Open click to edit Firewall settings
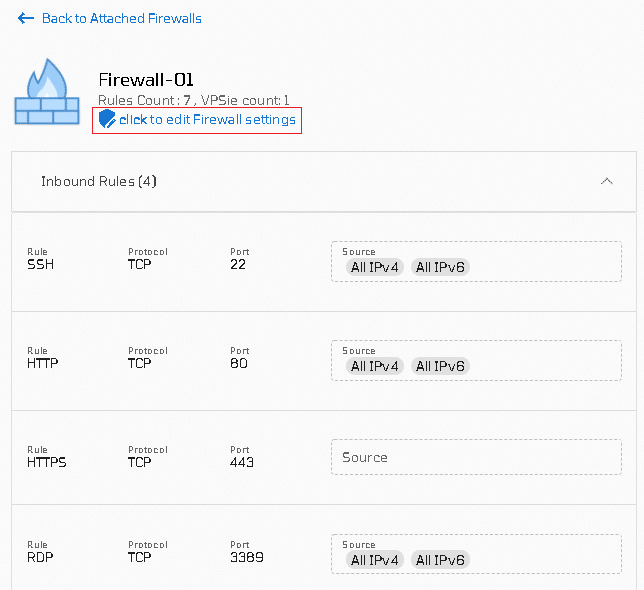Screen dimensions: 644x590 [207, 119]
